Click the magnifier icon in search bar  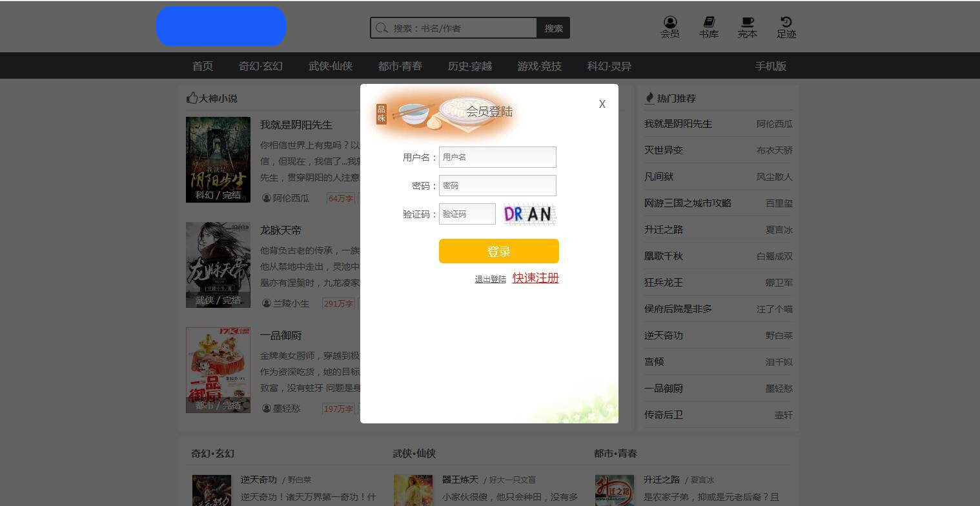point(382,28)
